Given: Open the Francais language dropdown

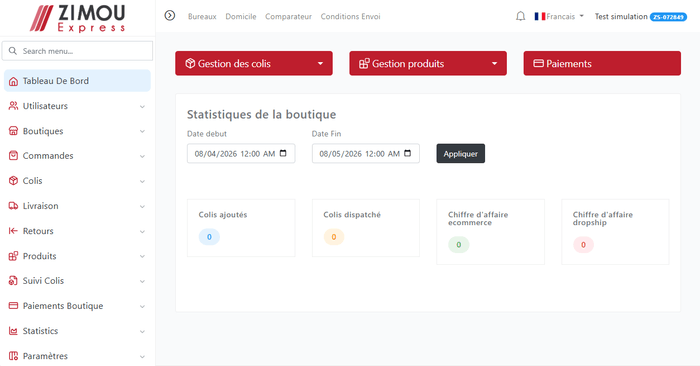Looking at the screenshot, I should click(x=559, y=17).
